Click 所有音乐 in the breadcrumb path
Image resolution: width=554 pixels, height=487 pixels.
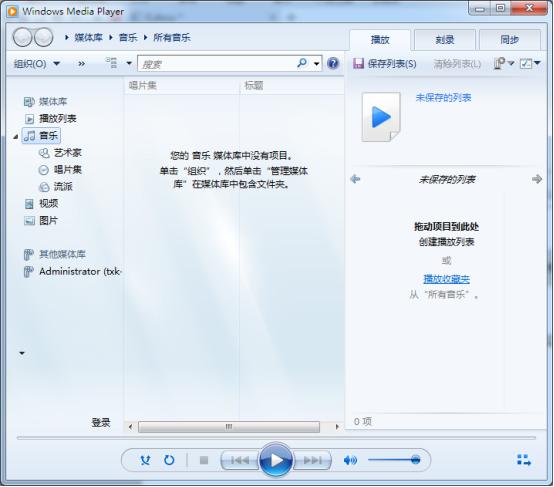tap(172, 37)
